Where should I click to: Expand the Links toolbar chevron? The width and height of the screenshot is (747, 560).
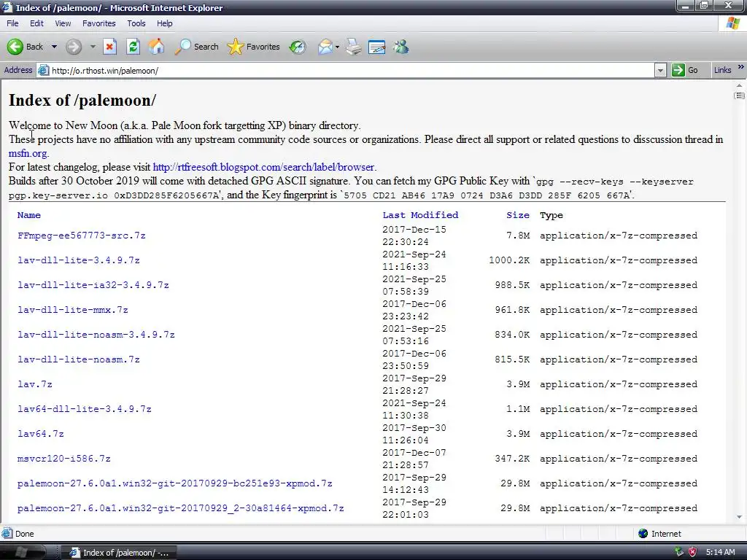tap(741, 68)
